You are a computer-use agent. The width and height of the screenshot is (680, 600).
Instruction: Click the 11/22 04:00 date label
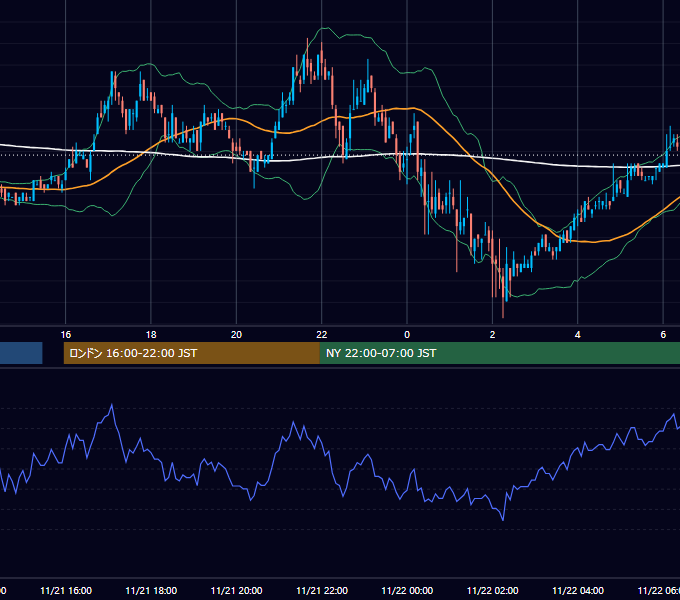[578, 590]
